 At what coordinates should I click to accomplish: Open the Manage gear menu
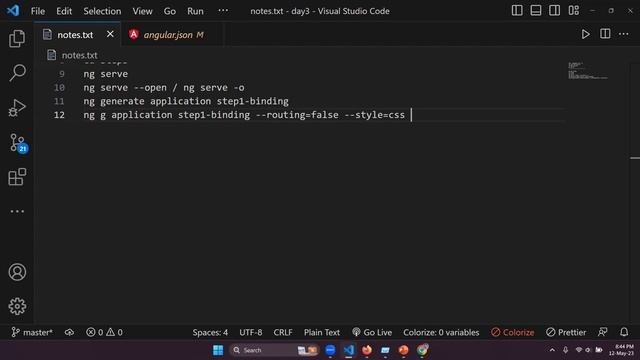17,306
